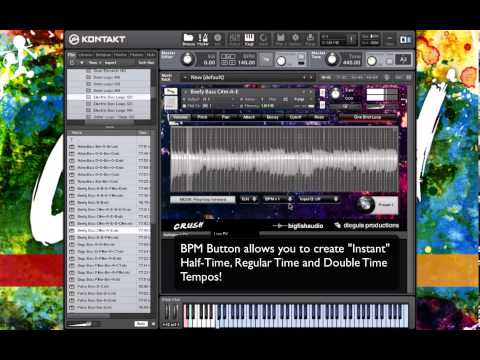The height and width of the screenshot is (360, 480).
Task: Select the Modules browser tab
Action: click(136, 55)
